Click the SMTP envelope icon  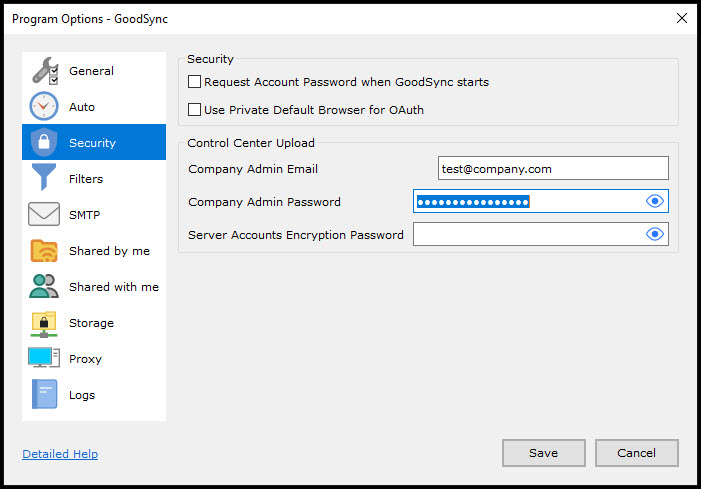(44, 215)
